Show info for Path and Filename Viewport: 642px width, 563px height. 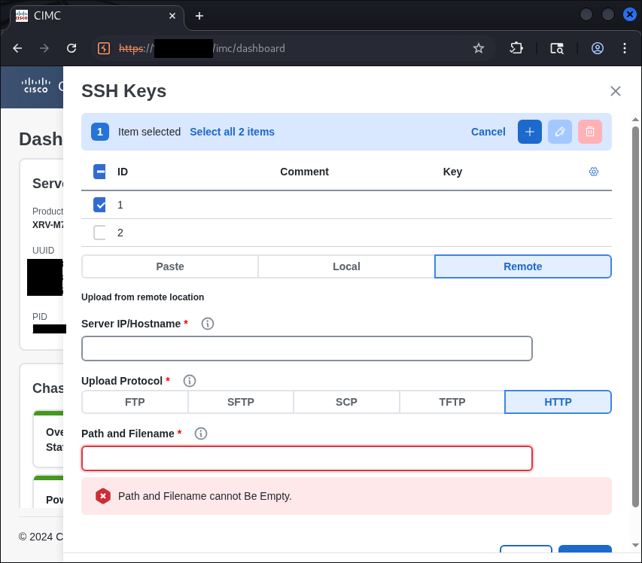(201, 434)
